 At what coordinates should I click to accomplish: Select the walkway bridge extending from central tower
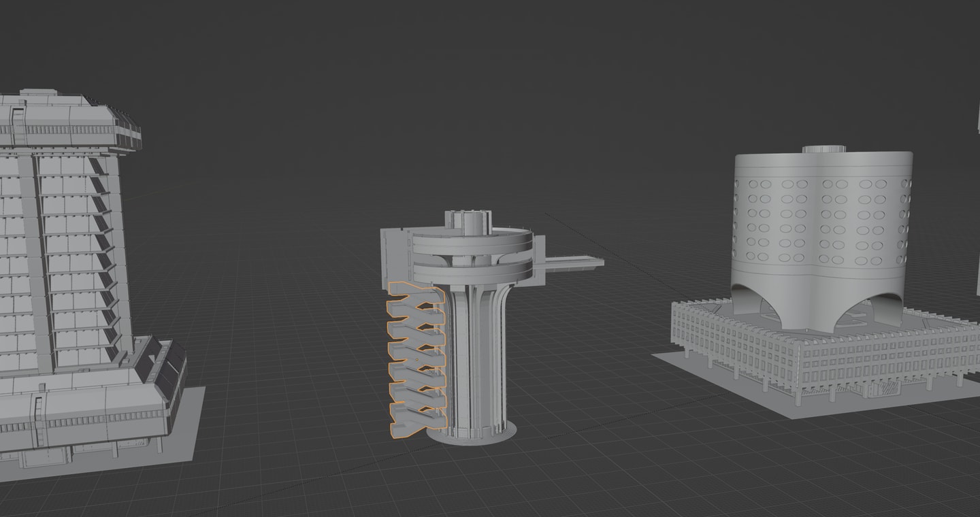(574, 261)
